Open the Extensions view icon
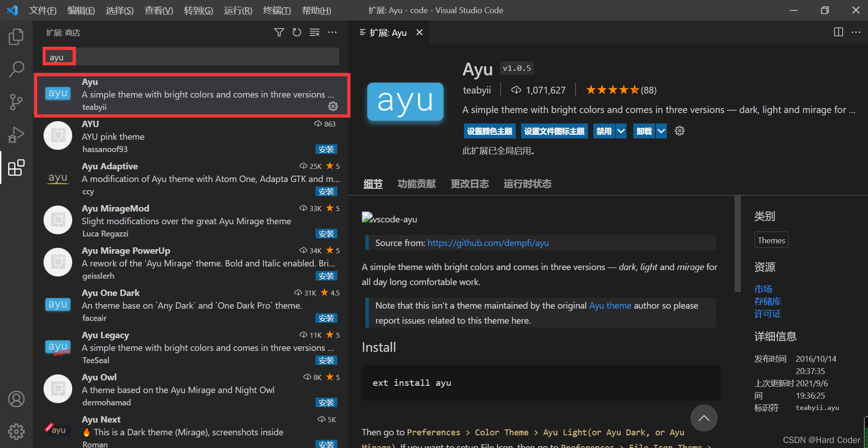This screenshot has width=868, height=448. tap(16, 167)
